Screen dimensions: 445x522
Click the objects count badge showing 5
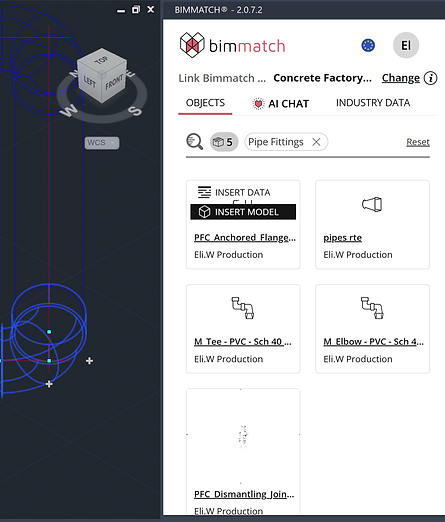click(224, 142)
